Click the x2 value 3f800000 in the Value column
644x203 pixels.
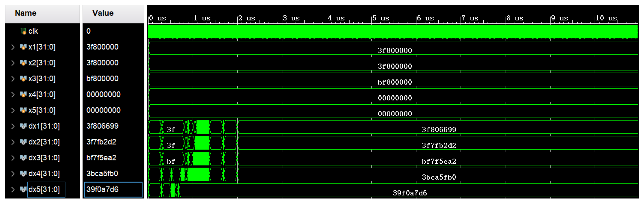(102, 63)
